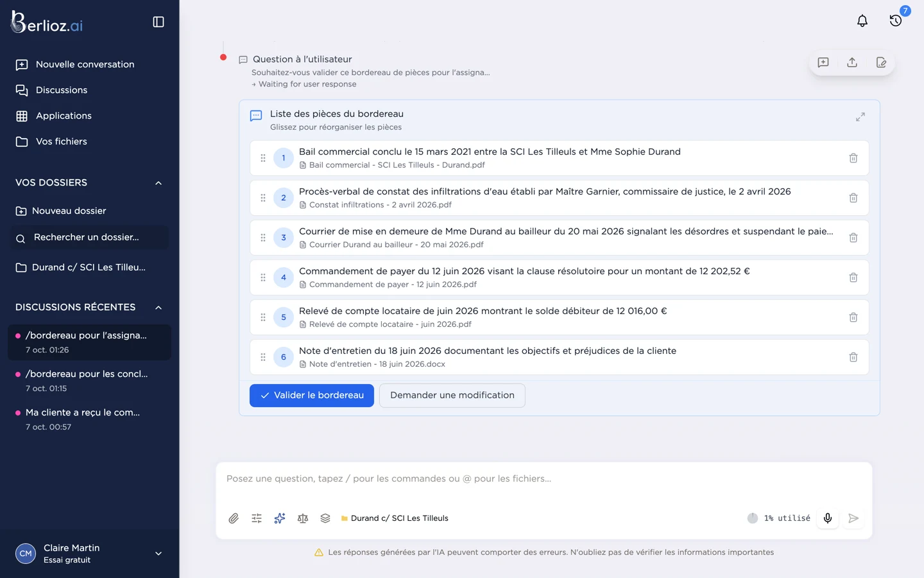Open the notifications bell
The width and height of the screenshot is (924, 578).
862,21
